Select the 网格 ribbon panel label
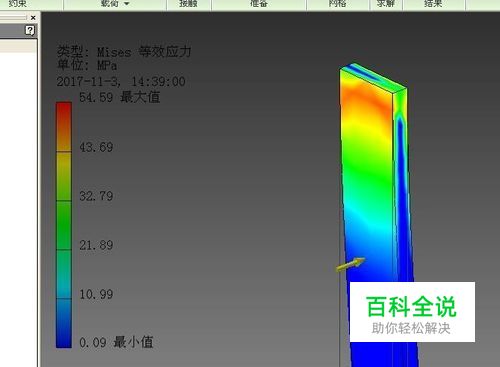Viewport: 500px width, 367px height. point(337,3)
